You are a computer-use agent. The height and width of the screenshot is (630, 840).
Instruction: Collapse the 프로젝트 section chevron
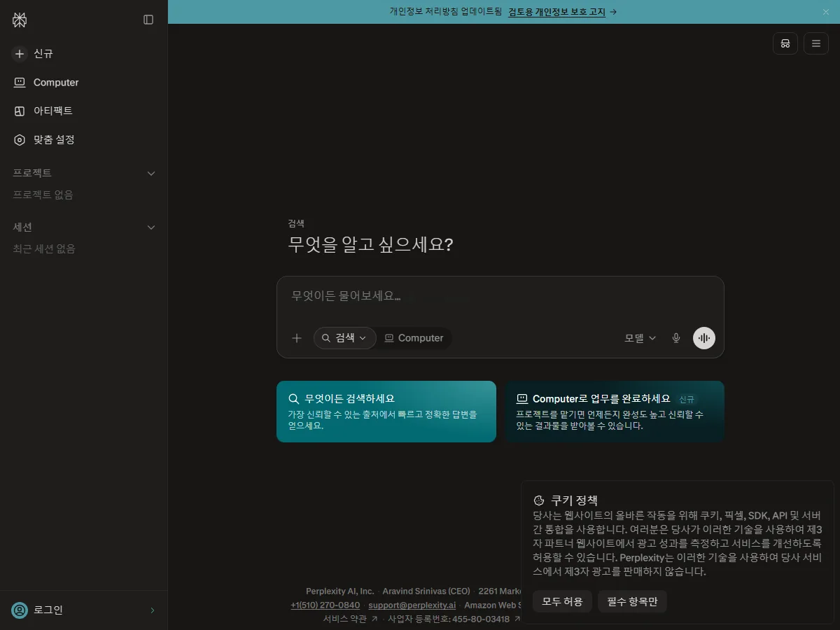tap(151, 173)
